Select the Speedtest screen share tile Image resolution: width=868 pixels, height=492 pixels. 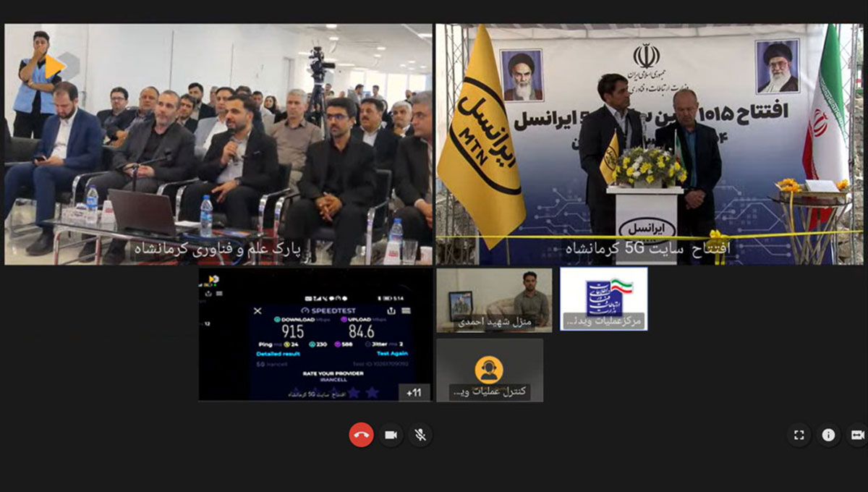(315, 334)
